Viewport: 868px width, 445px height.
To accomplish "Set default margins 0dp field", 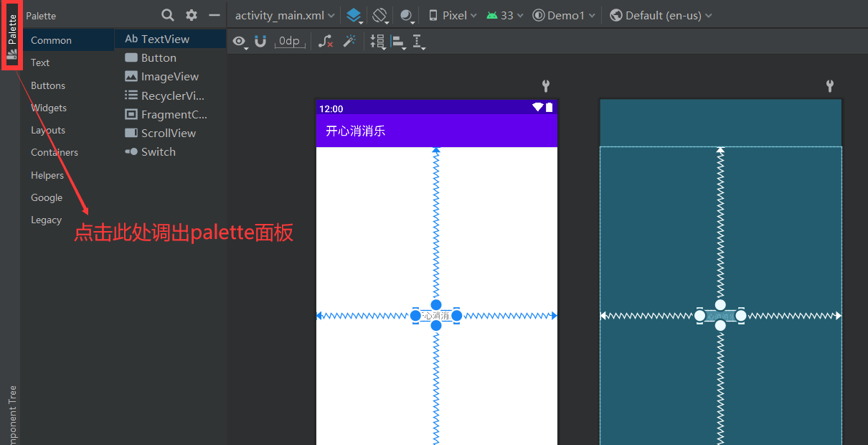I will coord(290,41).
